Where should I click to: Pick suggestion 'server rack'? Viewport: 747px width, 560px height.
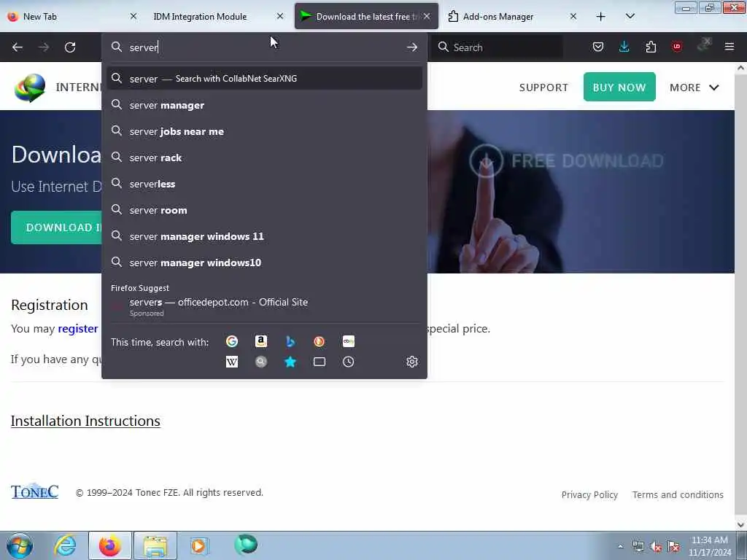point(264,157)
